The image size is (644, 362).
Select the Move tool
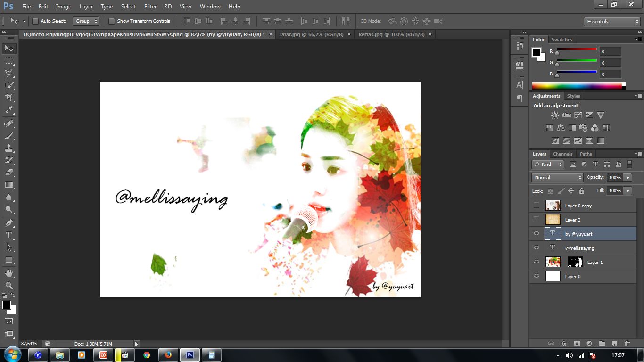click(9, 49)
